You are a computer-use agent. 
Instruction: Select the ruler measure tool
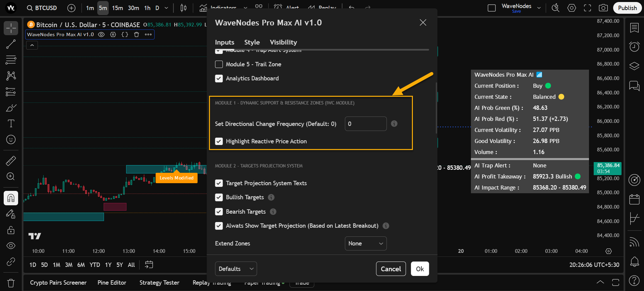(x=11, y=161)
